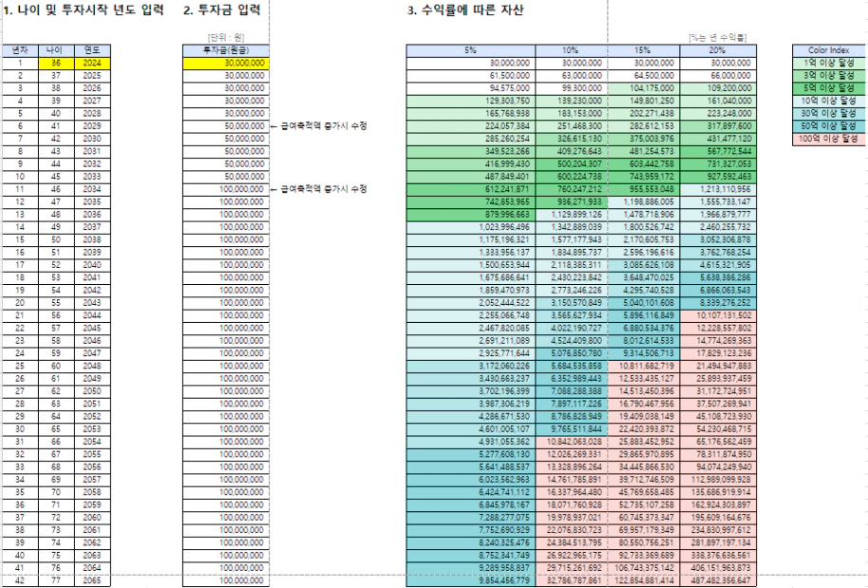Select the 년차 cell for year 2043
Viewport: 868px width, 588px height.
tap(20, 303)
